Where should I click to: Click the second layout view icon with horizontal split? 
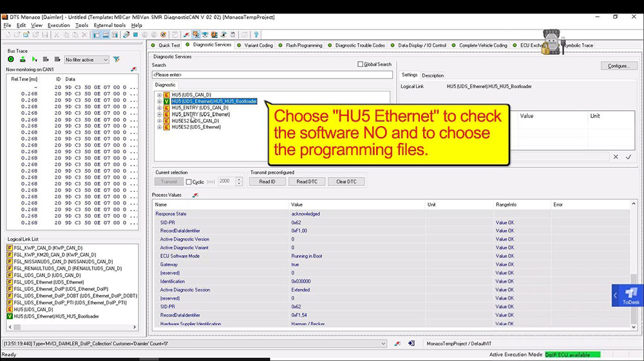coord(106,35)
